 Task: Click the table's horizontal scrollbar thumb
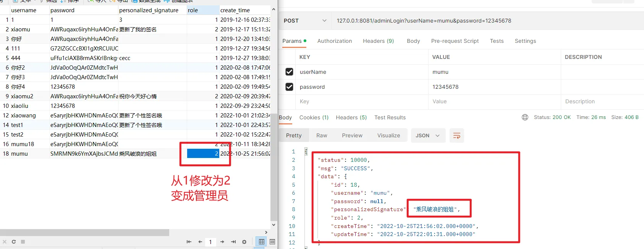point(84,233)
